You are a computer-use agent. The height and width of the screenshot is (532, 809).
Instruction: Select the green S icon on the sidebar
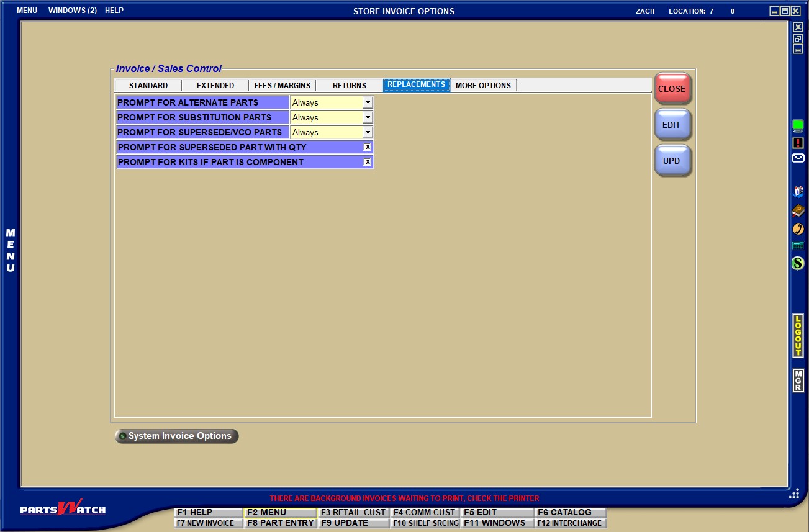(798, 263)
